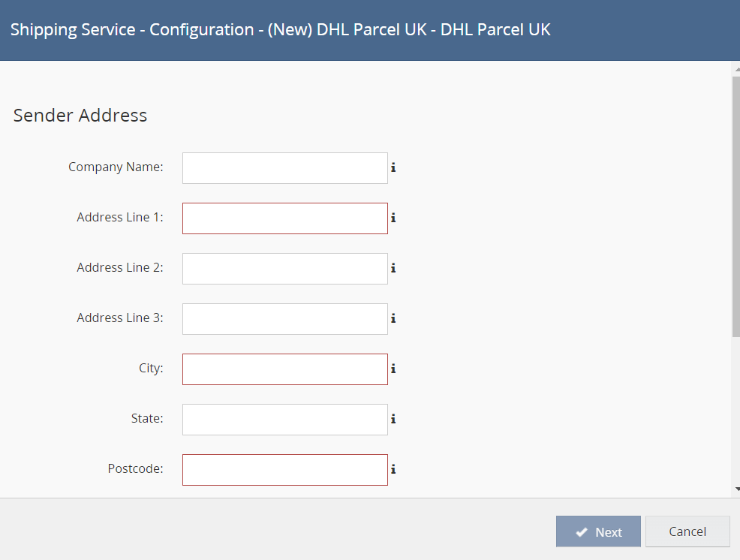Click the info icon beside Postcode

click(x=393, y=469)
